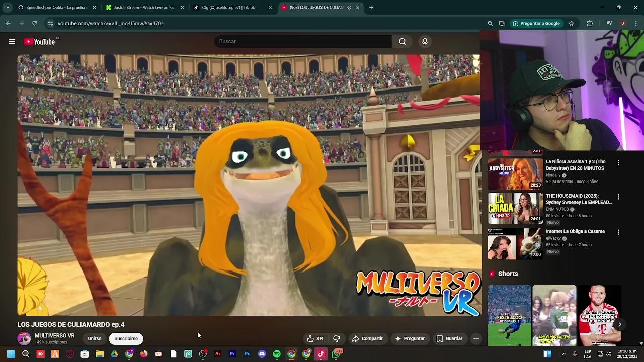644x362 pixels.
Task: Open the Chrome three-dot menu
Action: click(x=636, y=23)
